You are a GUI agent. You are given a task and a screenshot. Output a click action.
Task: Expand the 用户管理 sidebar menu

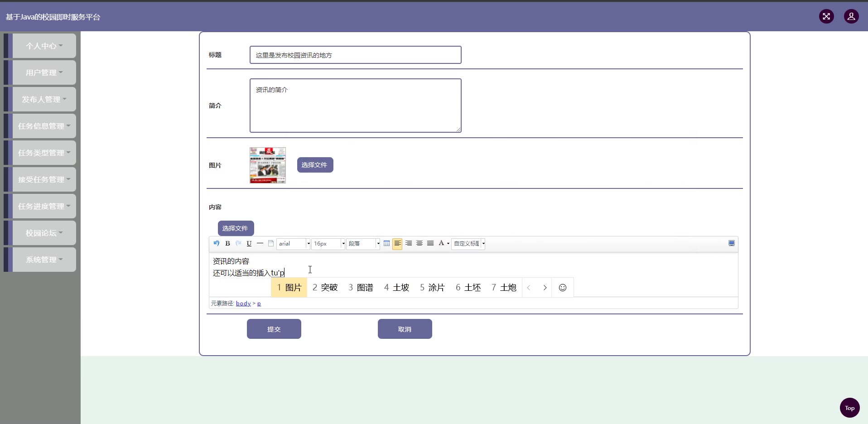[44, 72]
